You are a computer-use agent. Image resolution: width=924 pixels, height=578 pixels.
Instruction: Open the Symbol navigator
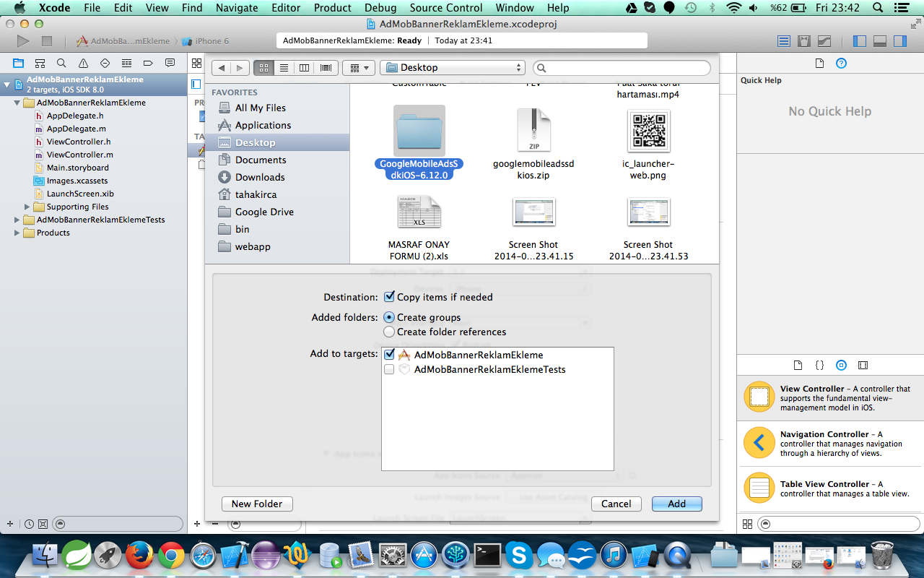point(40,63)
